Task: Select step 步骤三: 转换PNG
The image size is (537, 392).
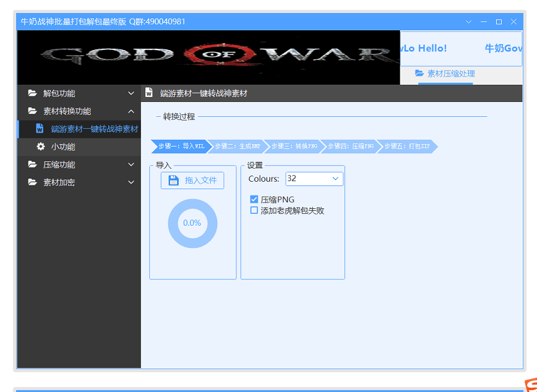Action: (294, 147)
